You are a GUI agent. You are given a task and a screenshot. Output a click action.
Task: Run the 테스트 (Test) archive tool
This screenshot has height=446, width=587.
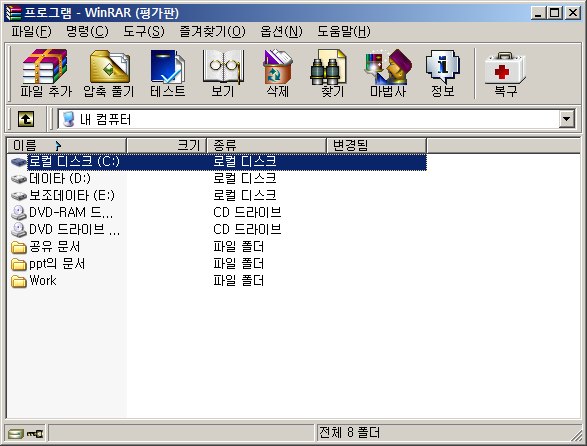tap(167, 73)
